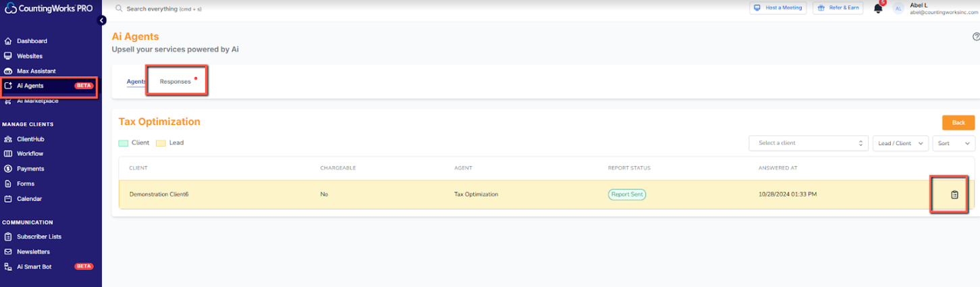Collapse the sidebar with arrow button

(x=102, y=20)
